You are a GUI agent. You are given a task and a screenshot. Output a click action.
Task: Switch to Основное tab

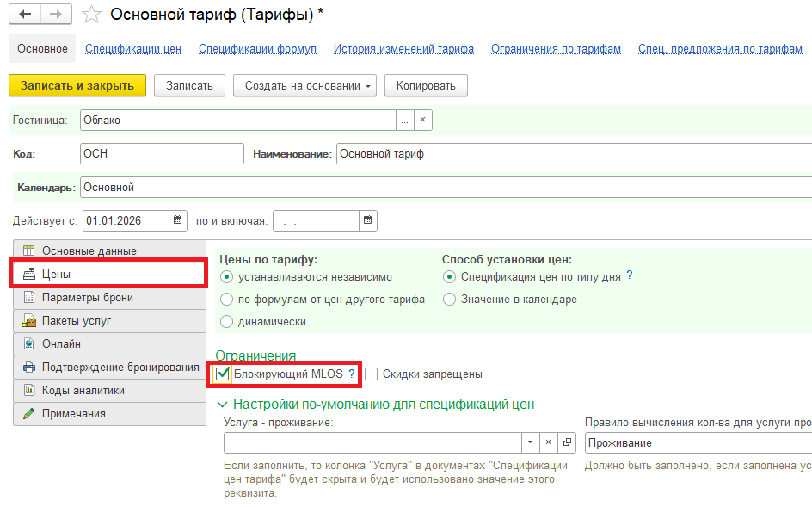pos(42,49)
